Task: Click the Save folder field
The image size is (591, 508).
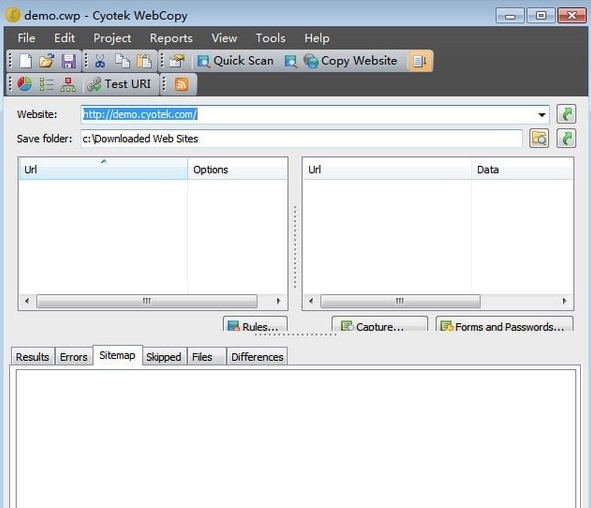Action: tap(301, 139)
